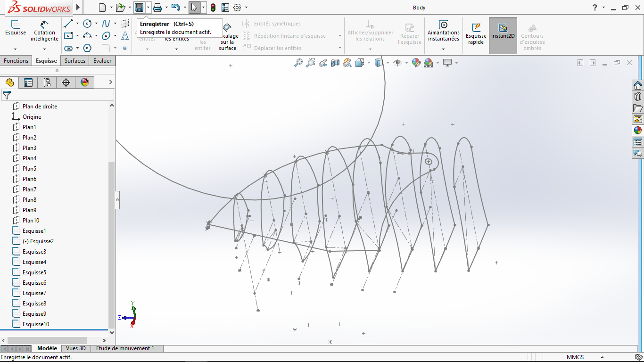Click the Zoom to area icon

(311, 63)
